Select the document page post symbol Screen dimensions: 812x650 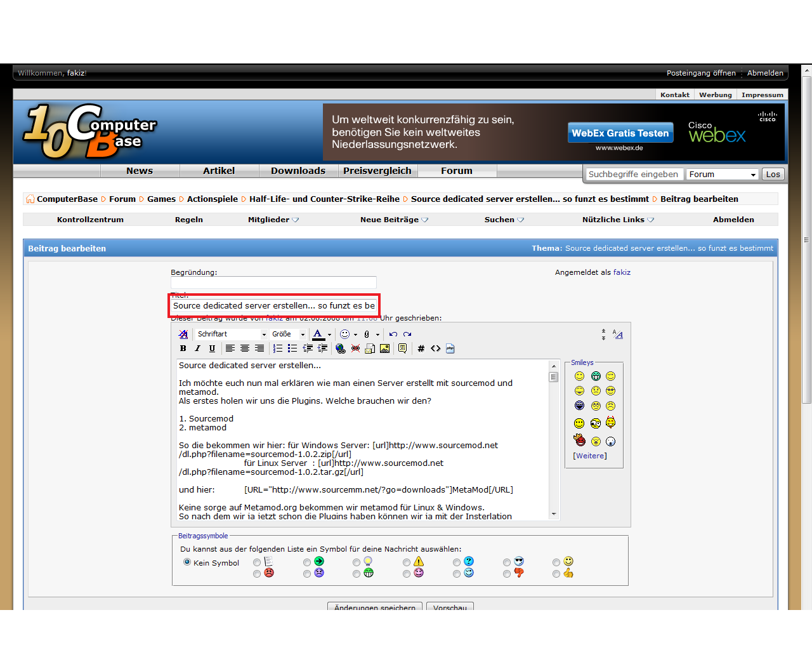coord(257,562)
